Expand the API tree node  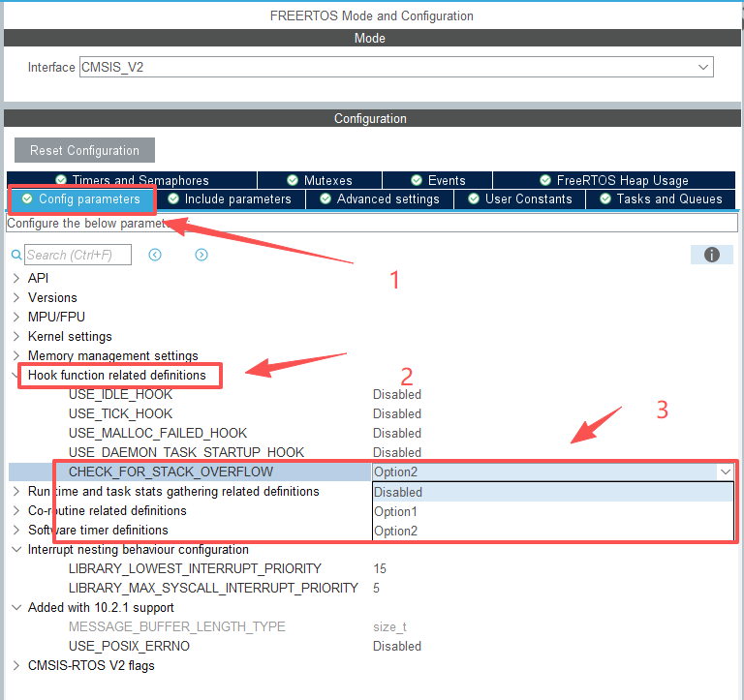(x=16, y=278)
